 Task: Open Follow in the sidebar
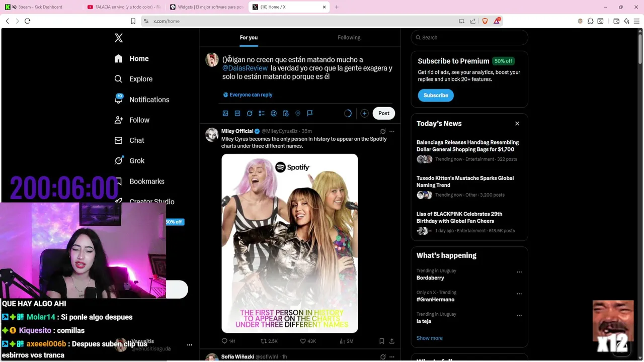[132, 120]
